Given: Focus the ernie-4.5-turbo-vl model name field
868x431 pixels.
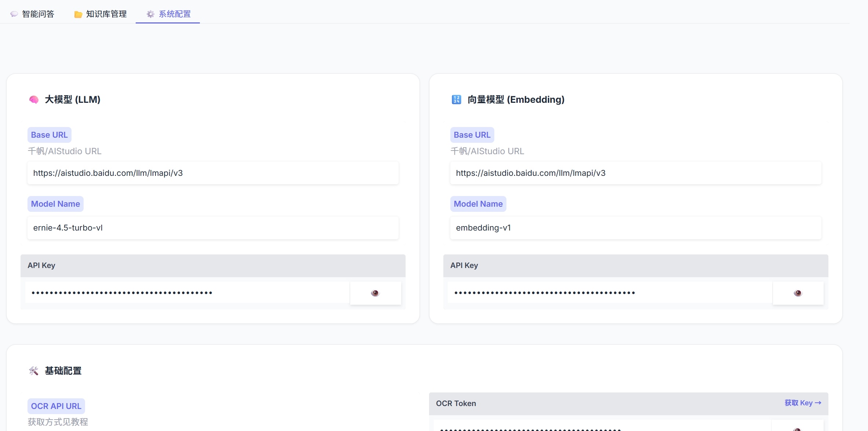Looking at the screenshot, I should click(213, 228).
